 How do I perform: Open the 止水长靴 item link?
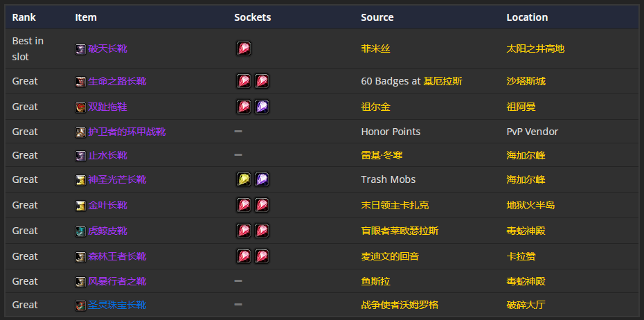(x=107, y=156)
